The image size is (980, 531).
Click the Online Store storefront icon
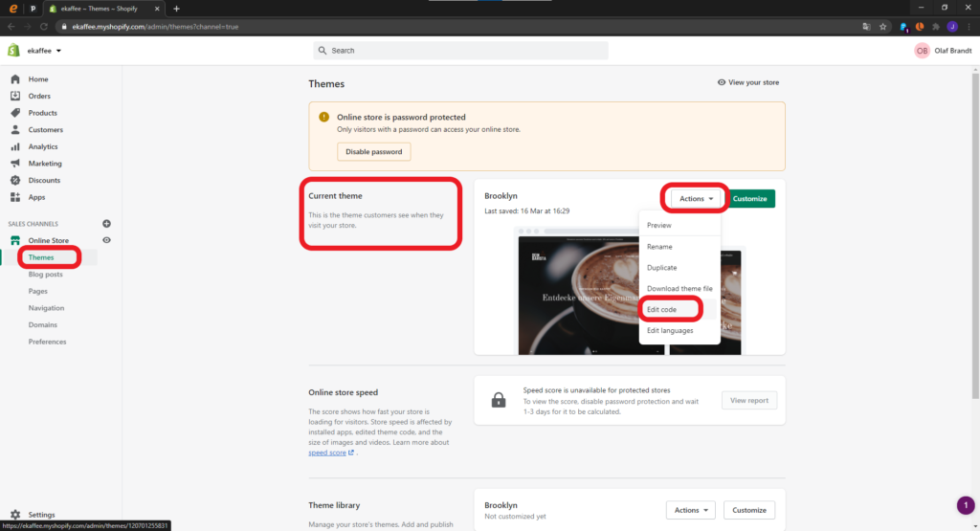pos(15,240)
